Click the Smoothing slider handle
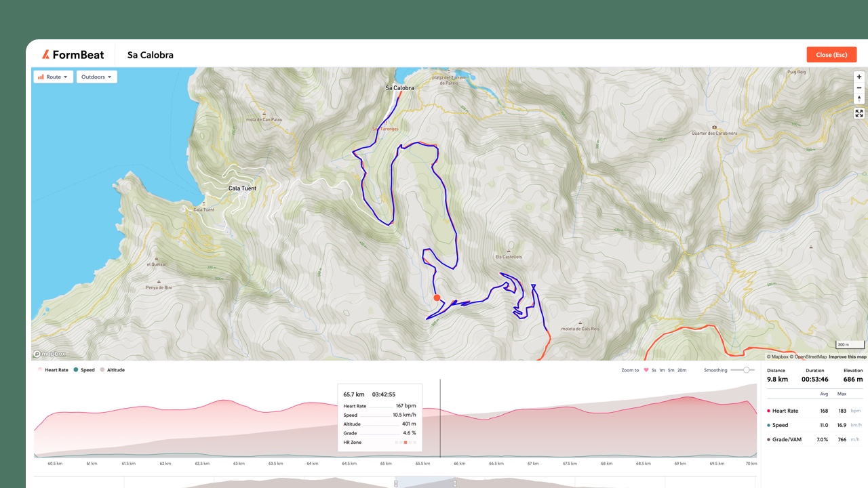The height and width of the screenshot is (488, 868). pos(747,370)
